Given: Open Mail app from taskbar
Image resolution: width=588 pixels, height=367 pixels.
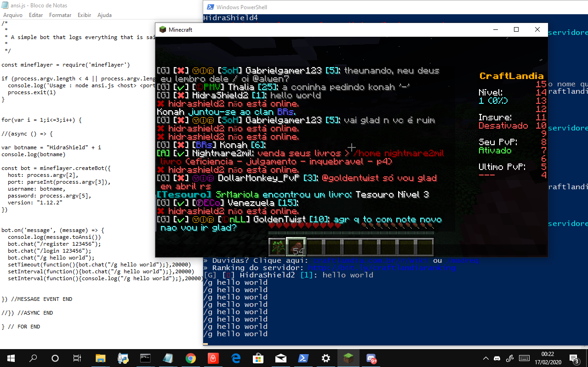Looking at the screenshot, I should click(x=280, y=358).
